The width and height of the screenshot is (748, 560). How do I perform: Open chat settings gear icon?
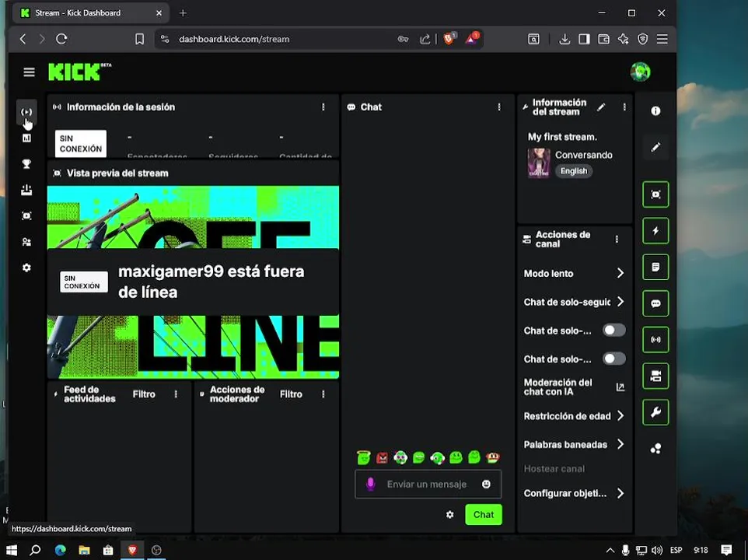[x=450, y=515]
